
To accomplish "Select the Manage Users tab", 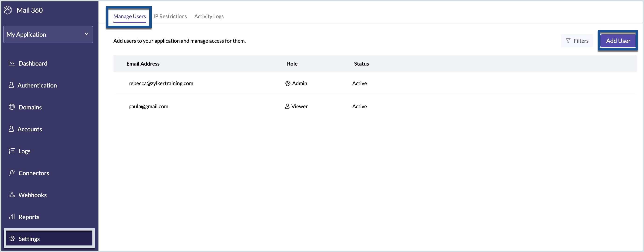I will coord(129,17).
